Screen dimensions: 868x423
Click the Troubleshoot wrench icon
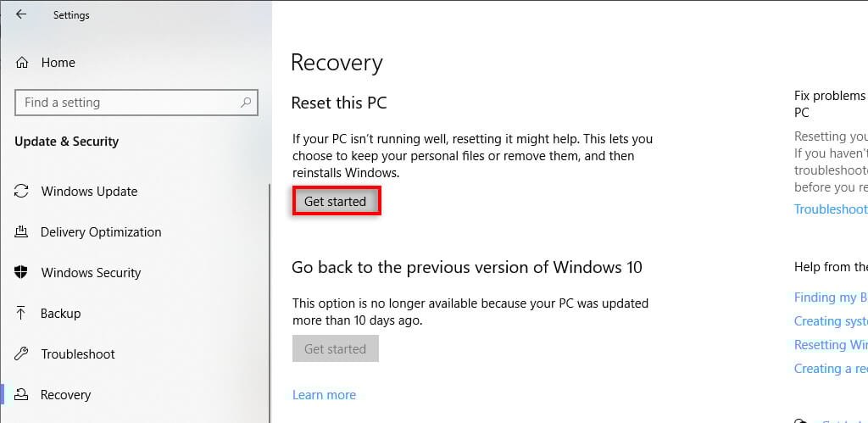click(22, 354)
